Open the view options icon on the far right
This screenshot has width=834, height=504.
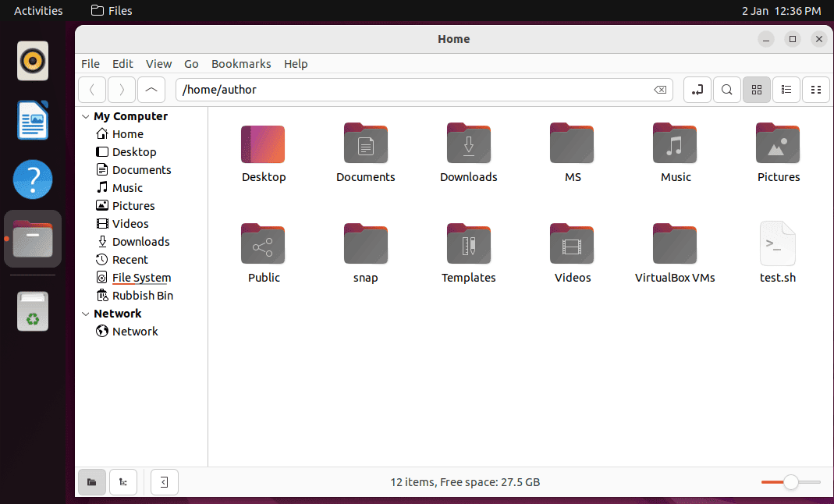tap(816, 89)
